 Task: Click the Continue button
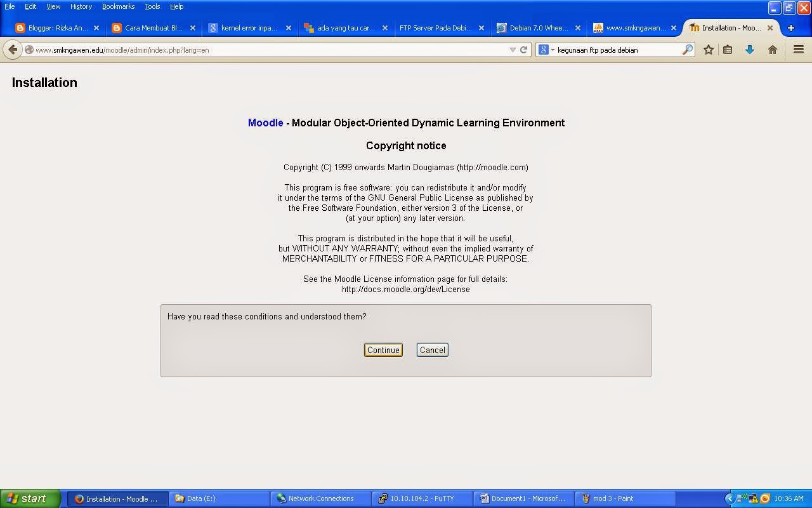click(383, 350)
